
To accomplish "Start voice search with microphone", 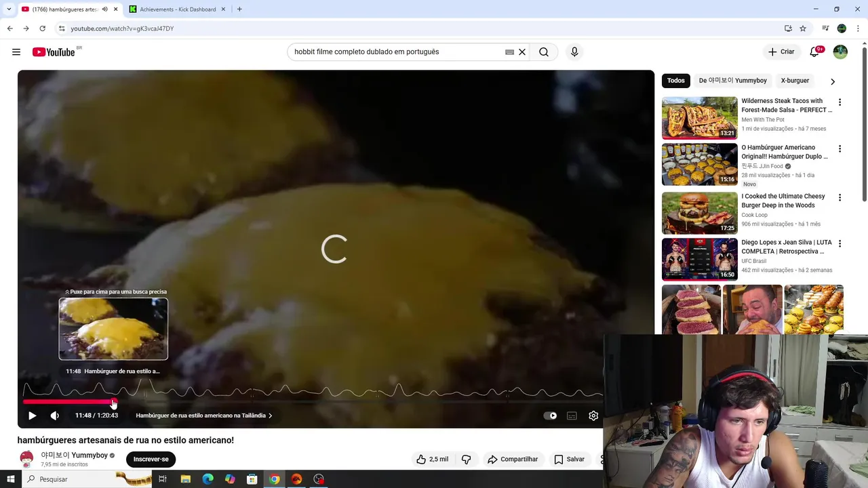I will pyautogui.click(x=574, y=52).
